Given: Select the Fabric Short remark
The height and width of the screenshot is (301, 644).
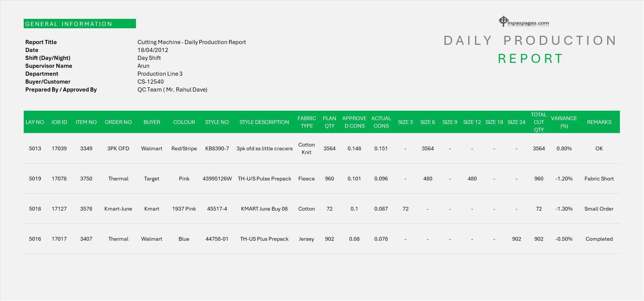Looking at the screenshot, I should coord(599,179).
